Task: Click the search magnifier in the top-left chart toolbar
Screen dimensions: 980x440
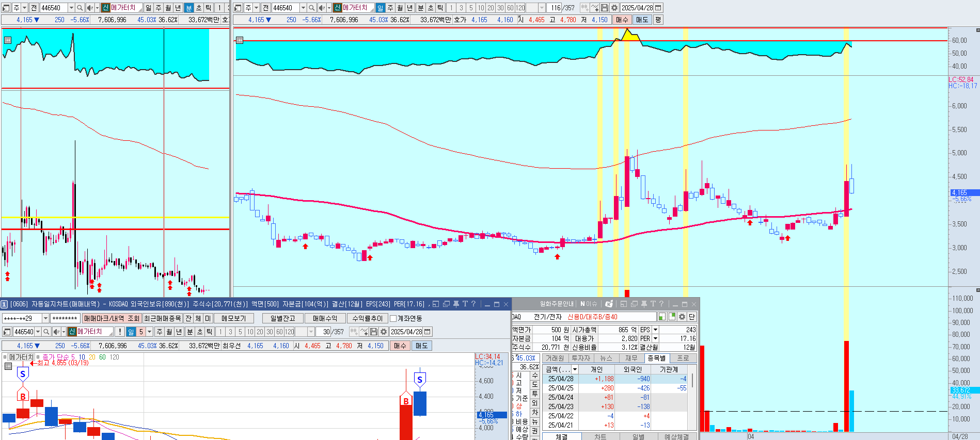Action: pyautogui.click(x=80, y=8)
